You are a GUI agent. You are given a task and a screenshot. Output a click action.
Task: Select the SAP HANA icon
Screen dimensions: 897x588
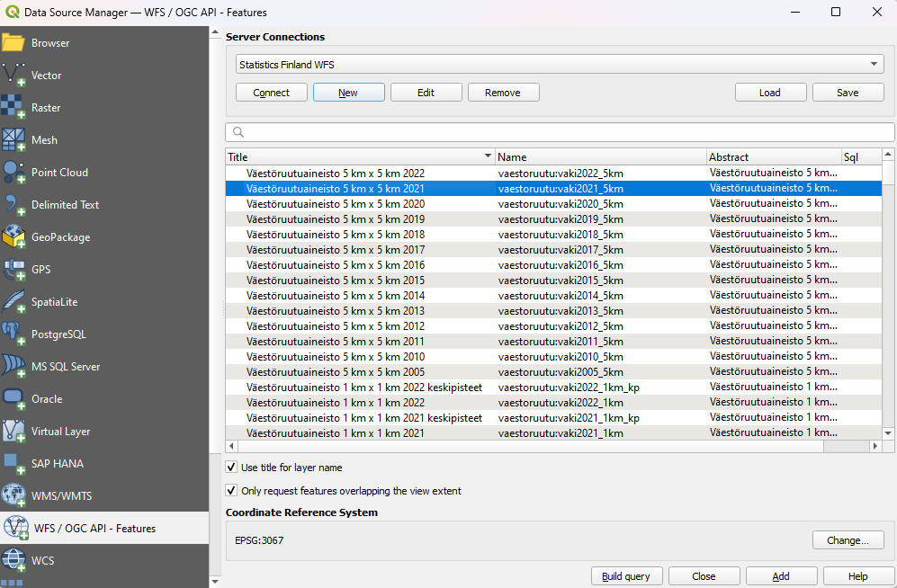(x=13, y=463)
